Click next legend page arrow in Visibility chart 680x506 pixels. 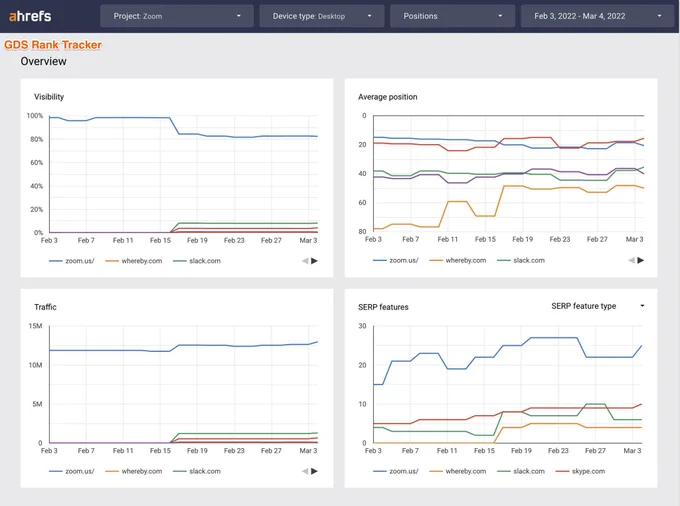[x=314, y=261]
